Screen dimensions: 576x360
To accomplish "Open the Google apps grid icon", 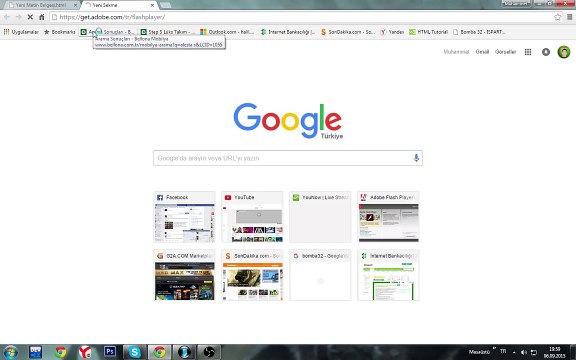I will click(528, 52).
